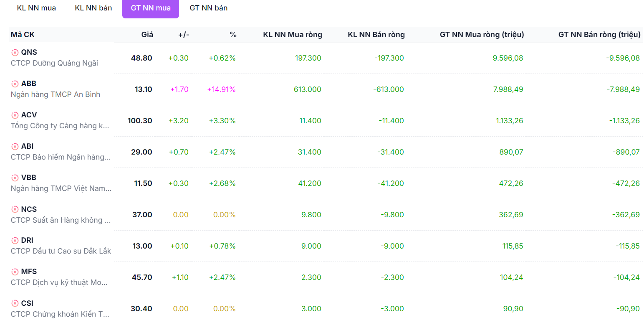Select the GT NN bán tab
The height and width of the screenshot is (320, 644).
point(209,8)
